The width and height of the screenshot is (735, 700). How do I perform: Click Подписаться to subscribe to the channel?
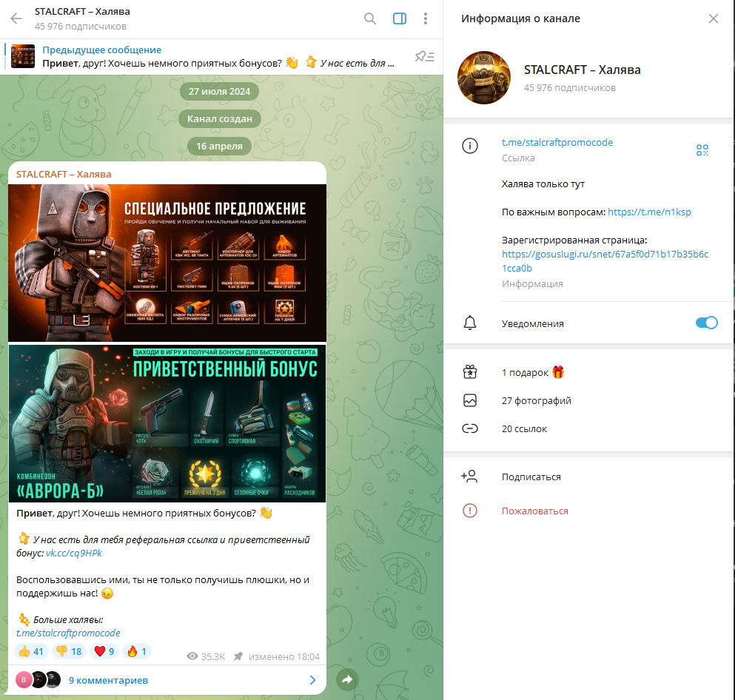[531, 477]
